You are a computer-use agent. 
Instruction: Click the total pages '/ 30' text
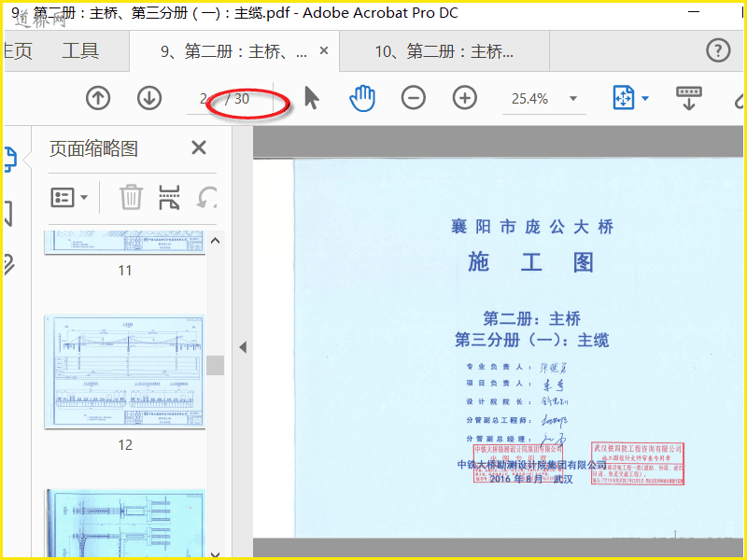[237, 99]
